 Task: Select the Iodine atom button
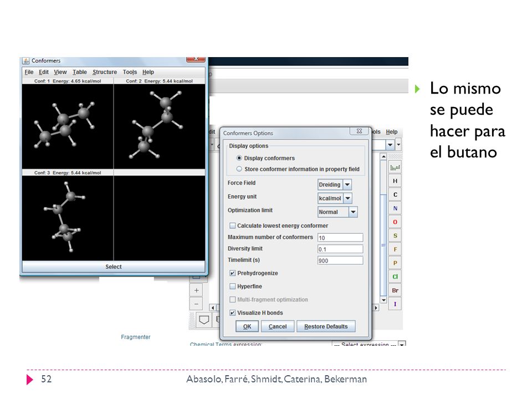pos(395,304)
